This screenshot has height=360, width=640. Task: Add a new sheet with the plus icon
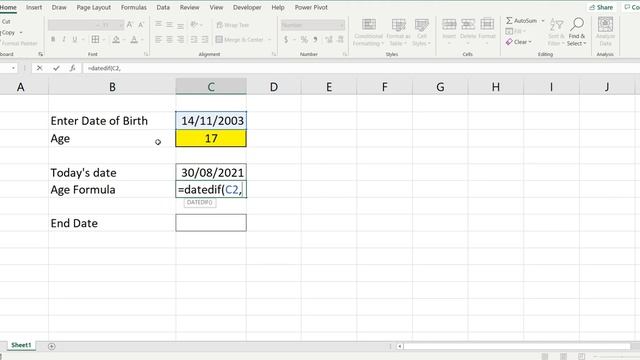point(51,347)
